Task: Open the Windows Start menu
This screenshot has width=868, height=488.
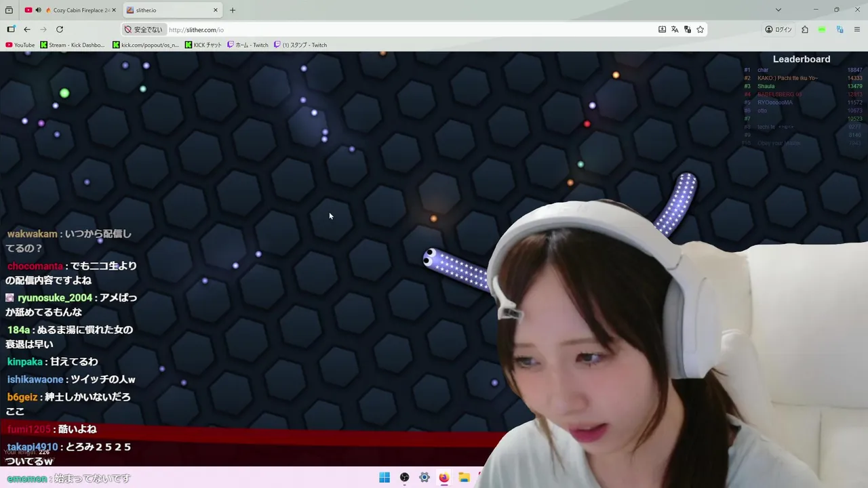Action: 384,477
